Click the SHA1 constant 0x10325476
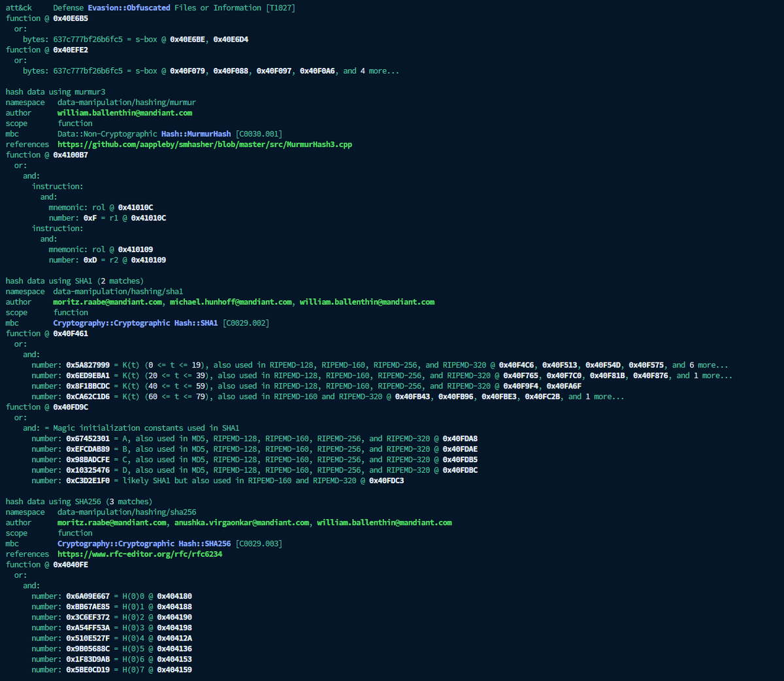 coord(88,469)
